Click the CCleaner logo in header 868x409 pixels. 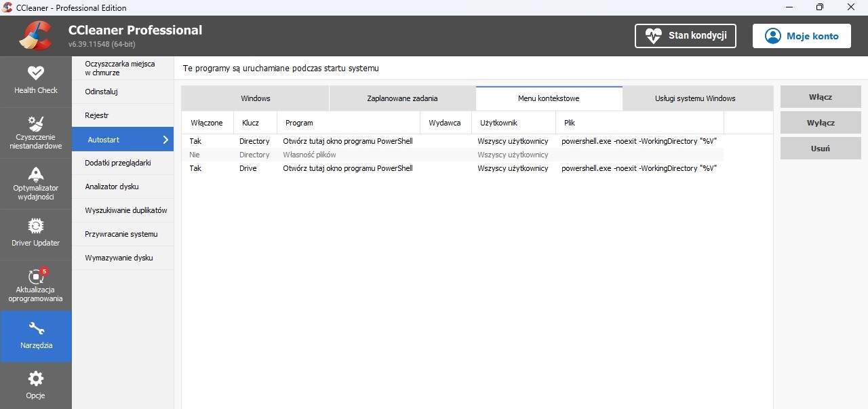(x=35, y=36)
